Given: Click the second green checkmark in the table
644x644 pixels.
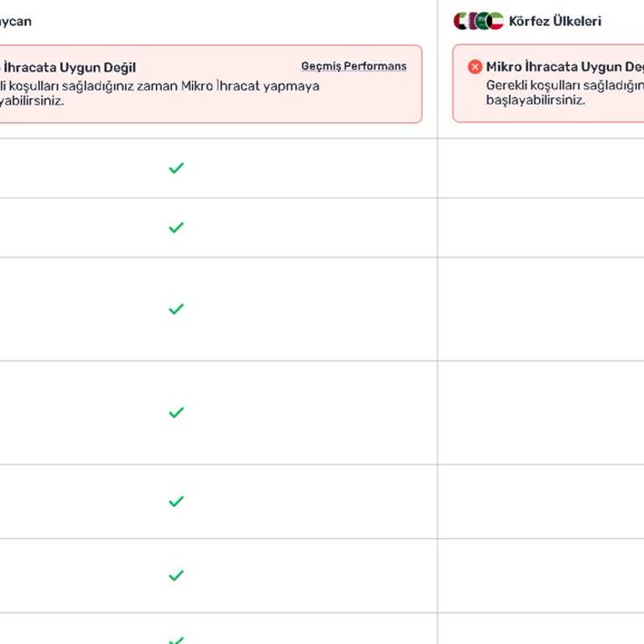Looking at the screenshot, I should tap(176, 227).
